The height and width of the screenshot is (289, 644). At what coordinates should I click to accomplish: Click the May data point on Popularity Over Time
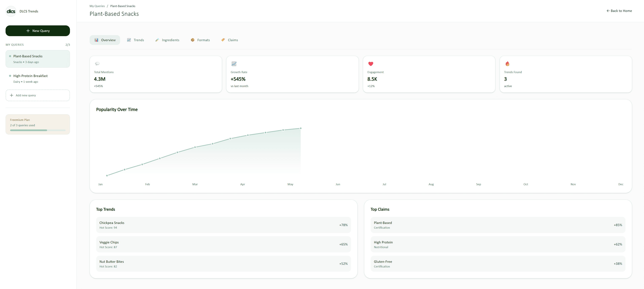click(301, 128)
